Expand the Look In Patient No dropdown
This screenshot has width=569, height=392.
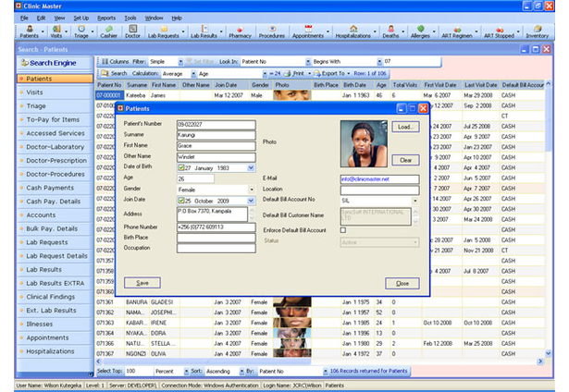point(308,62)
